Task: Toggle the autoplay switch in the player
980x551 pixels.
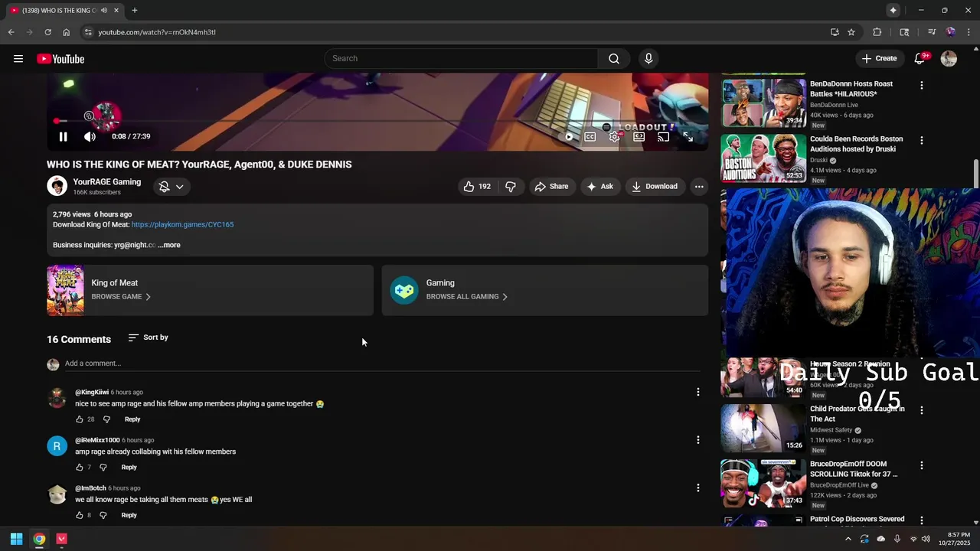Action: point(568,137)
